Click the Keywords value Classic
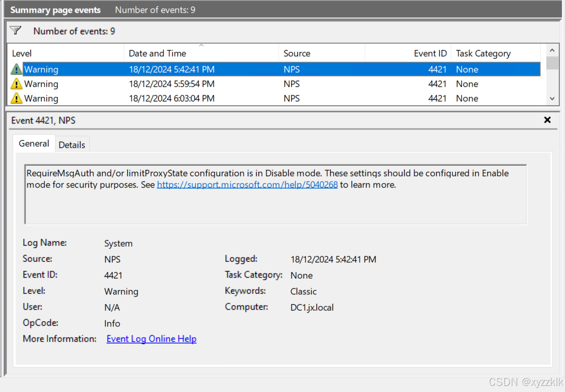The image size is (565, 392). click(304, 291)
